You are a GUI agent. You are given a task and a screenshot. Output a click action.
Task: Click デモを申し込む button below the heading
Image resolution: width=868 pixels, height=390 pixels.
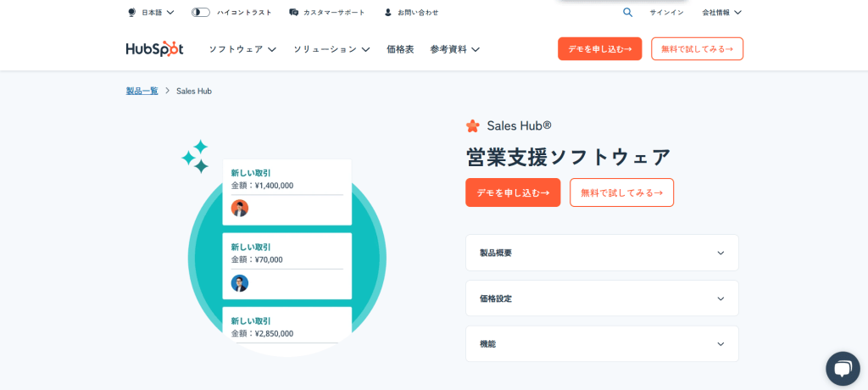coord(513,192)
